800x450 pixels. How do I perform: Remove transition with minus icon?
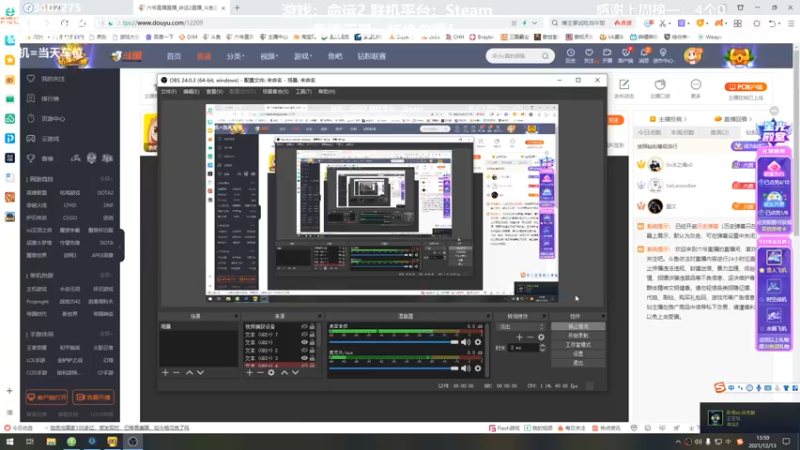click(x=531, y=337)
